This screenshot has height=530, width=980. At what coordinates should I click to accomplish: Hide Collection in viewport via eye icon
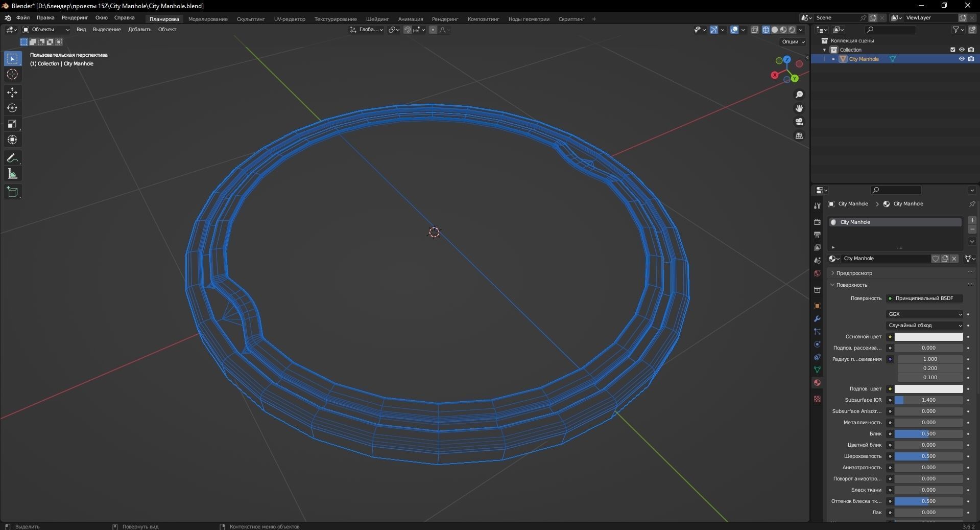(962, 50)
